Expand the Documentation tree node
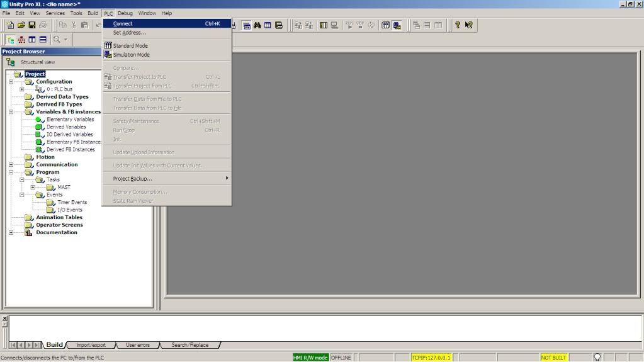644x362 pixels. tap(11, 232)
